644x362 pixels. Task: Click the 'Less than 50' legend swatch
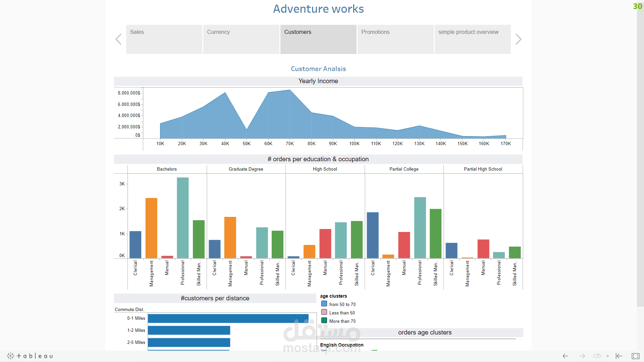pos(324,312)
